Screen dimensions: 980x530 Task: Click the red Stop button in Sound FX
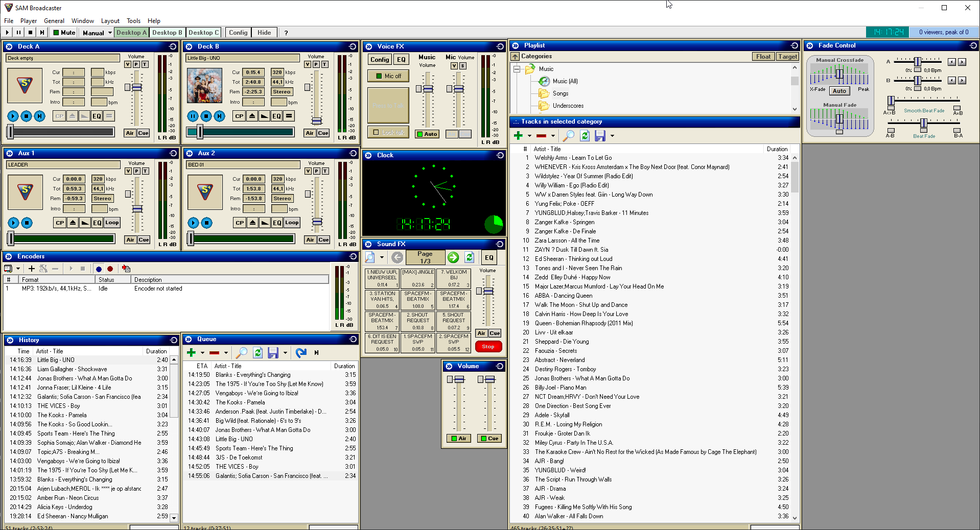coord(487,347)
